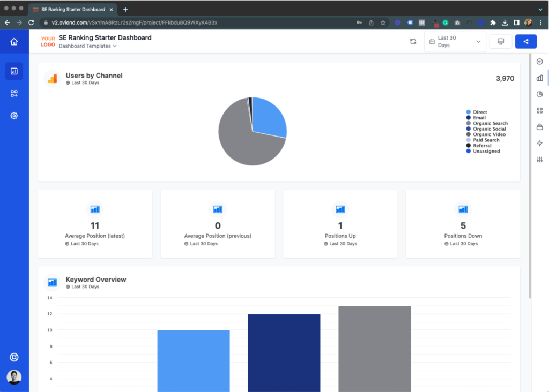The image size is (549, 392).
Task: Toggle the Paid Search legend entry
Action: [483, 140]
